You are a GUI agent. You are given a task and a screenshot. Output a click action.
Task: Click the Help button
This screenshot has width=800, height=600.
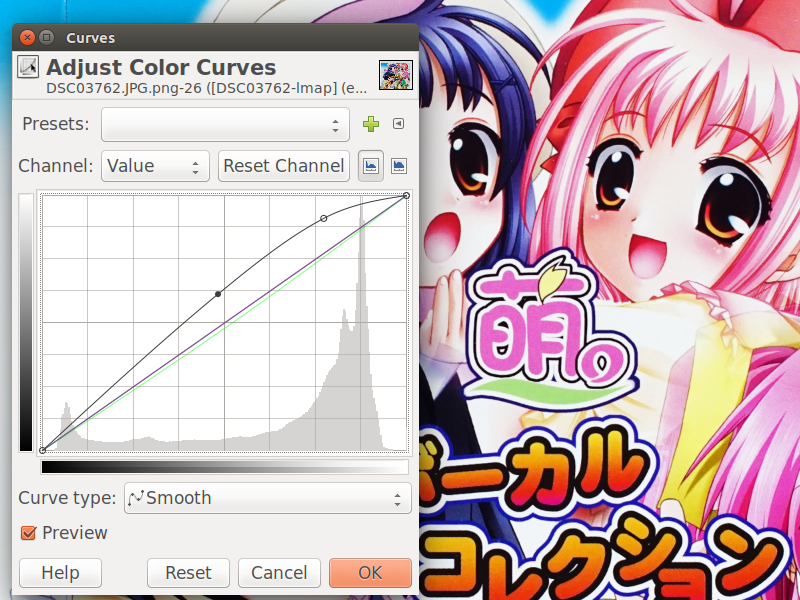(x=60, y=573)
